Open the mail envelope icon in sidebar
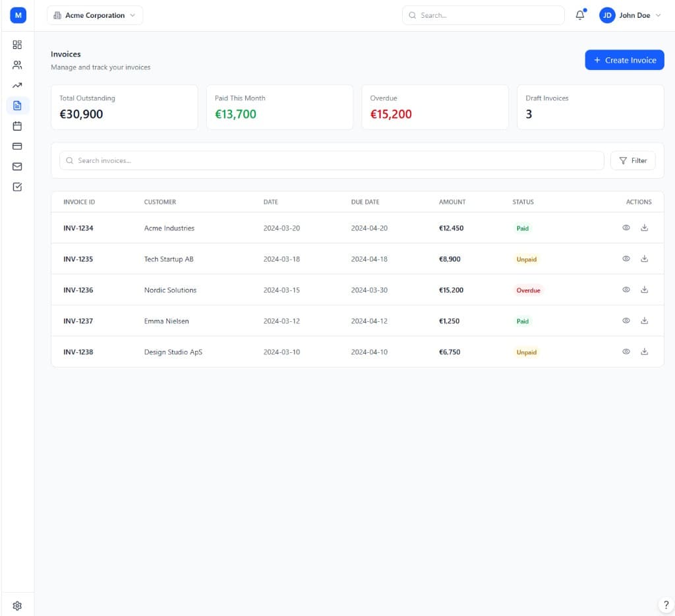Screen dimensions: 675x616 pos(17,167)
